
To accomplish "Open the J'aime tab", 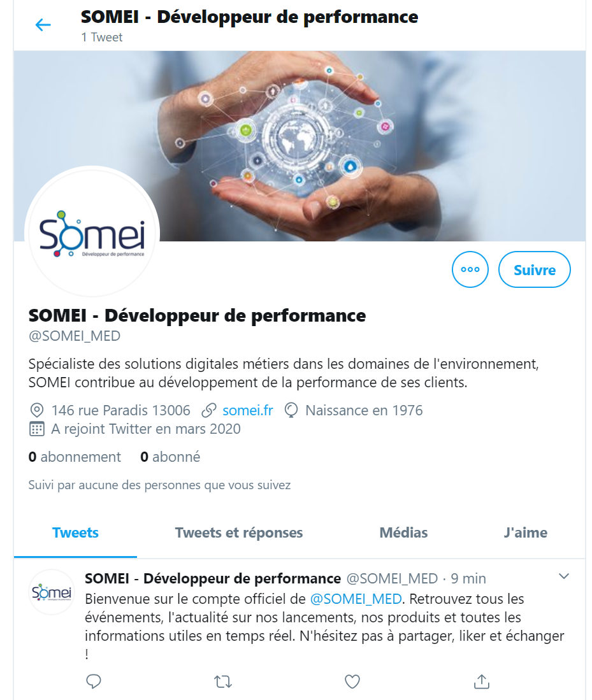I will 526,532.
